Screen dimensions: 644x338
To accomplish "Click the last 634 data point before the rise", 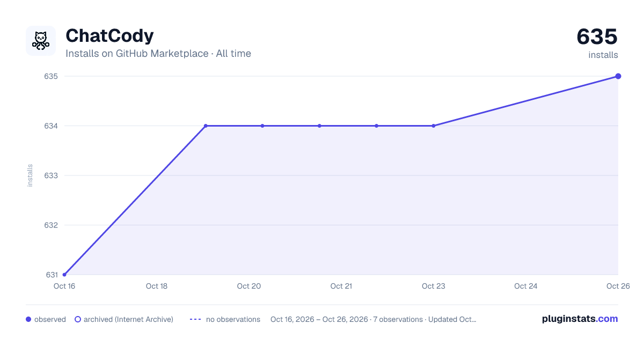I will (x=434, y=126).
